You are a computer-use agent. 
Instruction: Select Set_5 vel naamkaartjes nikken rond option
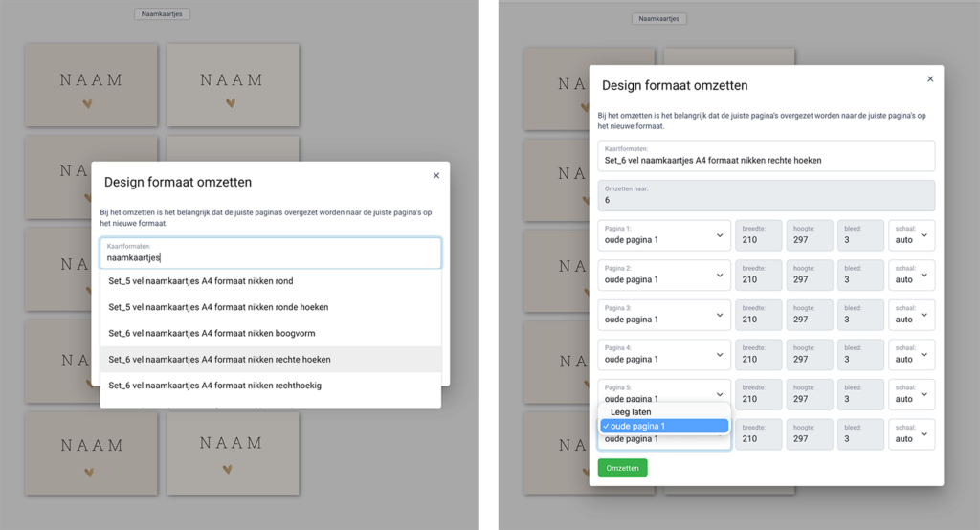[271, 281]
